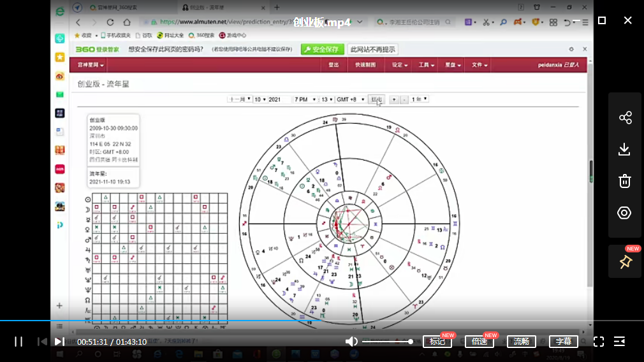The image size is (644, 362).
Task: Click the share icon in right sidebar
Action: pos(625,118)
